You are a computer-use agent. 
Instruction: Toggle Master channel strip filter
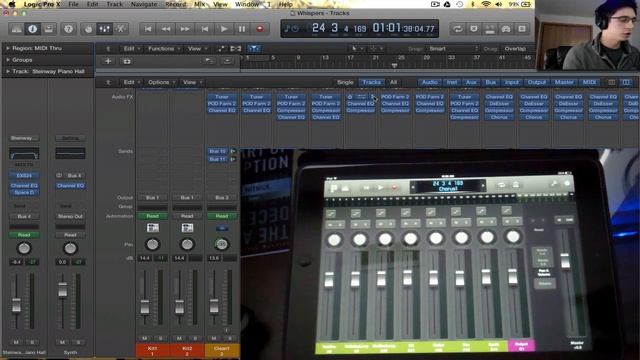[564, 82]
